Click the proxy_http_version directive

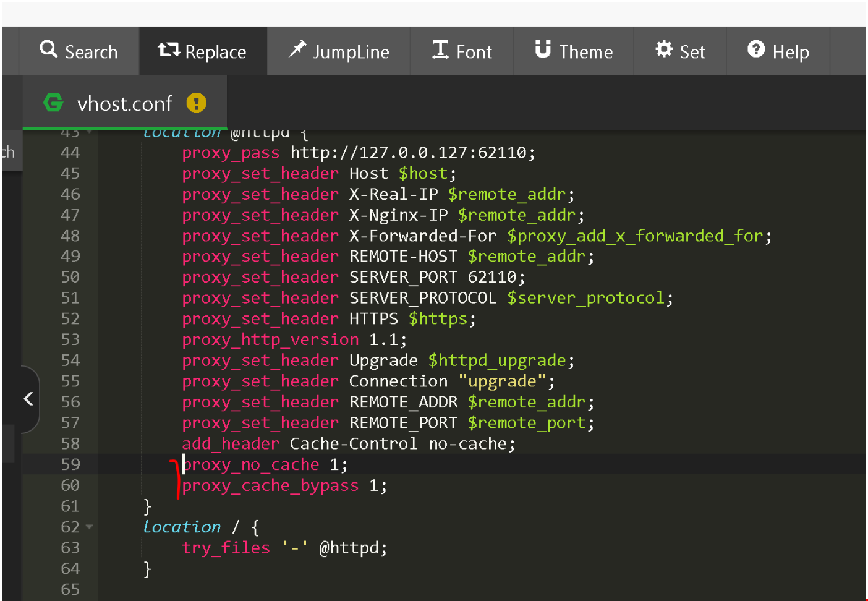coord(270,339)
